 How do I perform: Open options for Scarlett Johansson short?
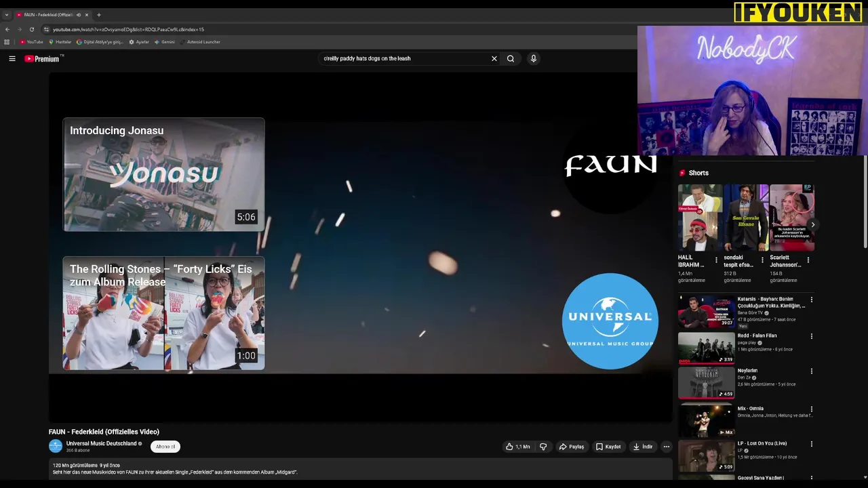point(808,260)
